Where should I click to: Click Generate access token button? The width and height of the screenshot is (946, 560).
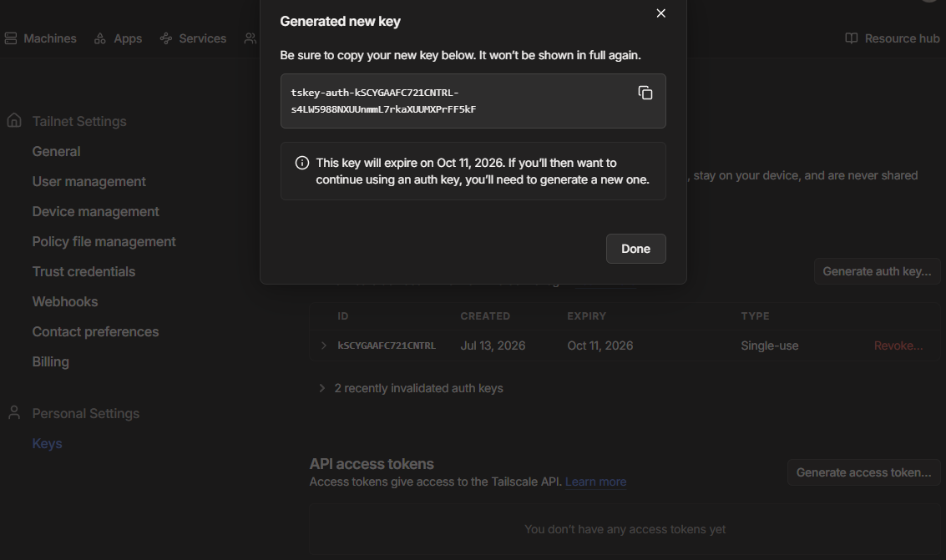pos(863,472)
